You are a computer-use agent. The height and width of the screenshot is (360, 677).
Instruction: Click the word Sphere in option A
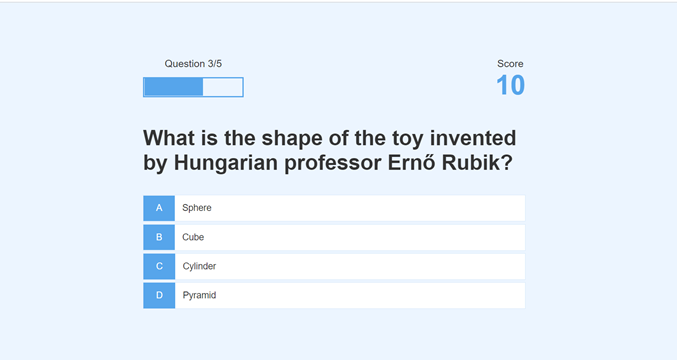click(x=197, y=208)
